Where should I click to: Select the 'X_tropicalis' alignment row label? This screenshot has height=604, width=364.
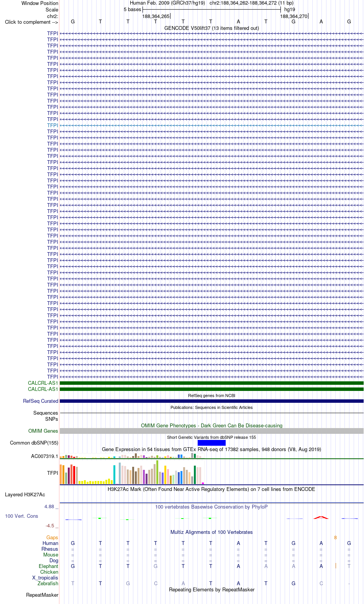coord(45,578)
